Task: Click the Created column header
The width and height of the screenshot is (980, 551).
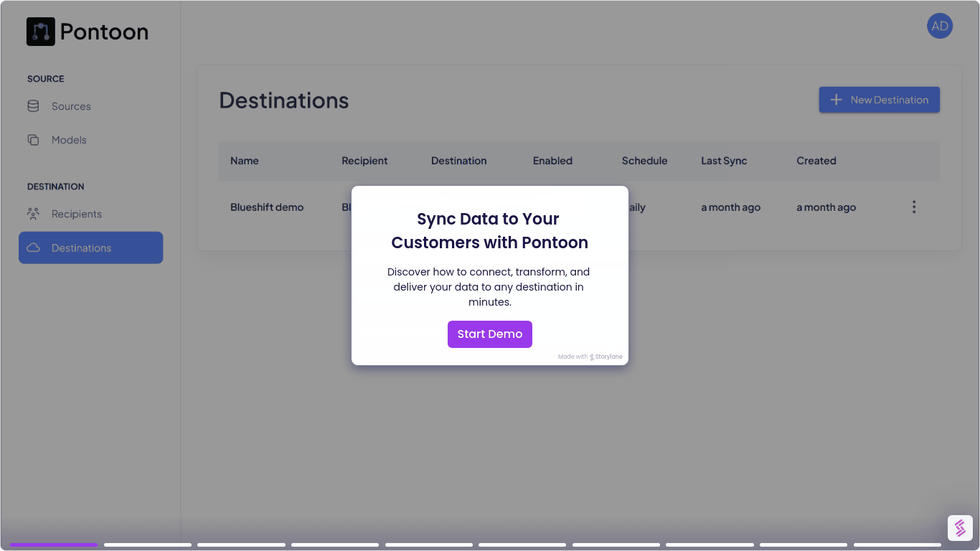Action: (x=816, y=161)
